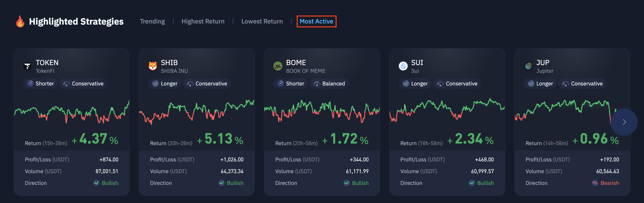This screenshot has height=203, width=644.
Task: Click the Shorter tag on TOKEN card
Action: 41,84
